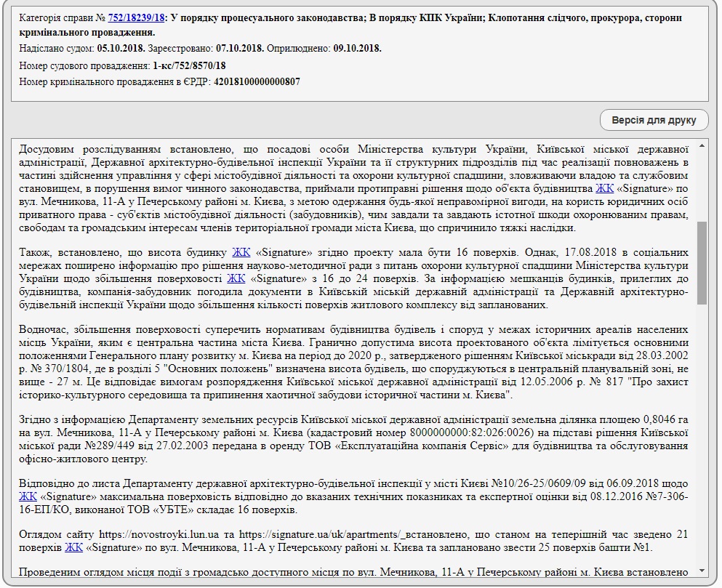Open ЖК link after "збільшення поверховості"
The height and width of the screenshot is (588, 722).
236,279
